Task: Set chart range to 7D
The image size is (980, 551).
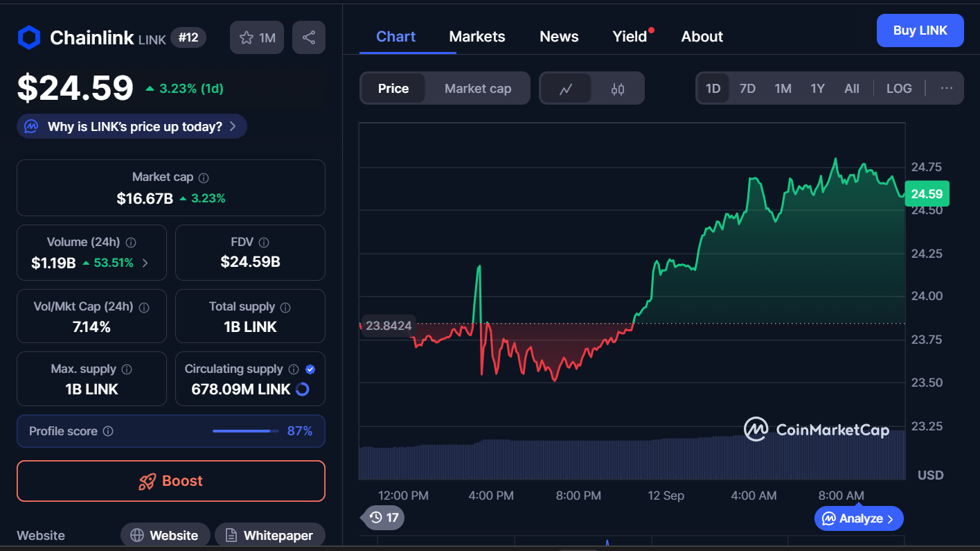Action: [x=747, y=89]
